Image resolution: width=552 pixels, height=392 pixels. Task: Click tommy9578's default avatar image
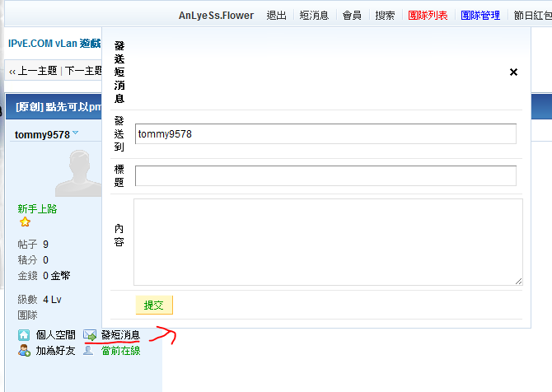tap(78, 172)
